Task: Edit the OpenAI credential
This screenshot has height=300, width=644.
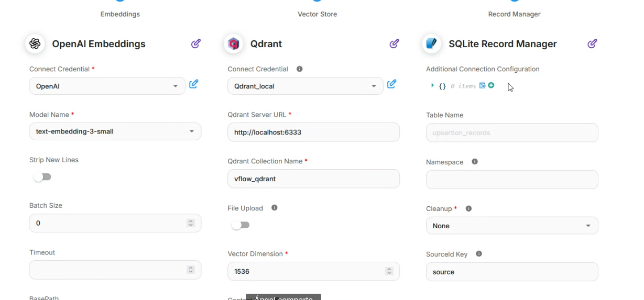Action: [193, 84]
